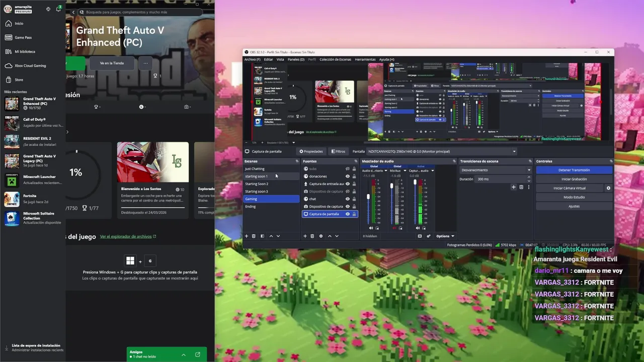Hide the Captura de pantalla source eye
644x362 pixels.
point(348,214)
